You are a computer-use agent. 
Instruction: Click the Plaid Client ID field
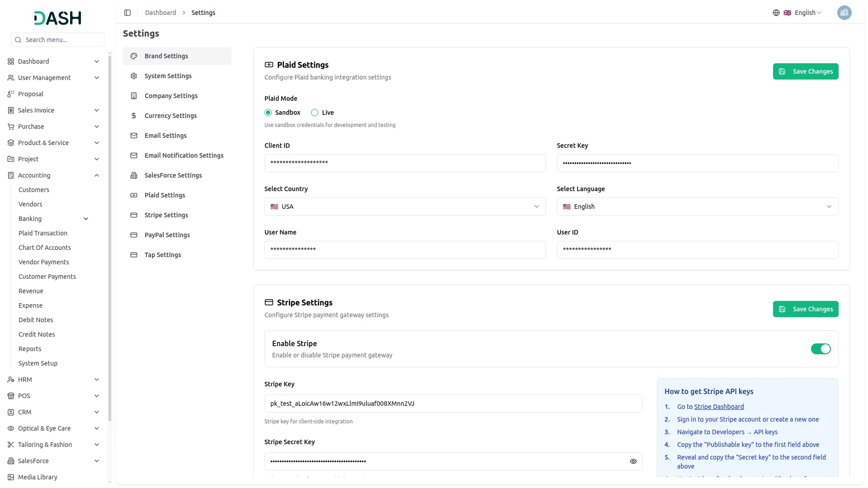(x=405, y=163)
